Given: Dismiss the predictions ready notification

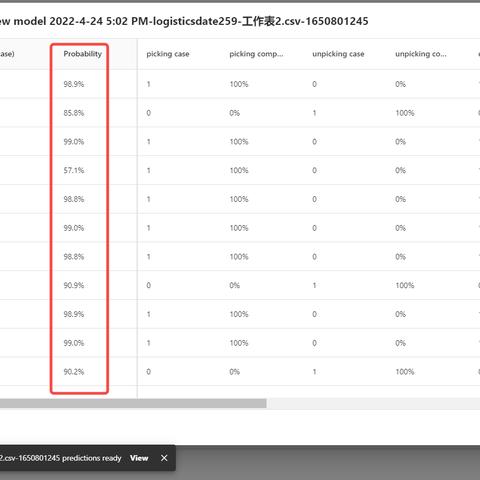Looking at the screenshot, I should tap(164, 458).
